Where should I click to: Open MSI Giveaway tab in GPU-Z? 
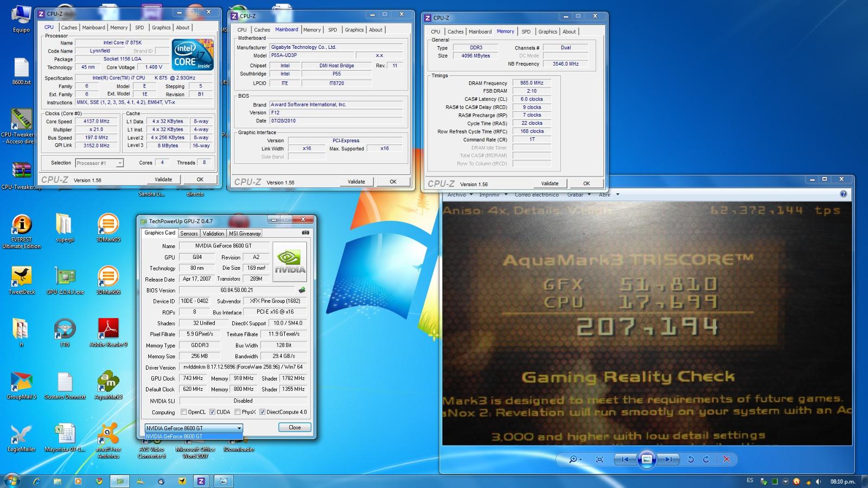245,233
